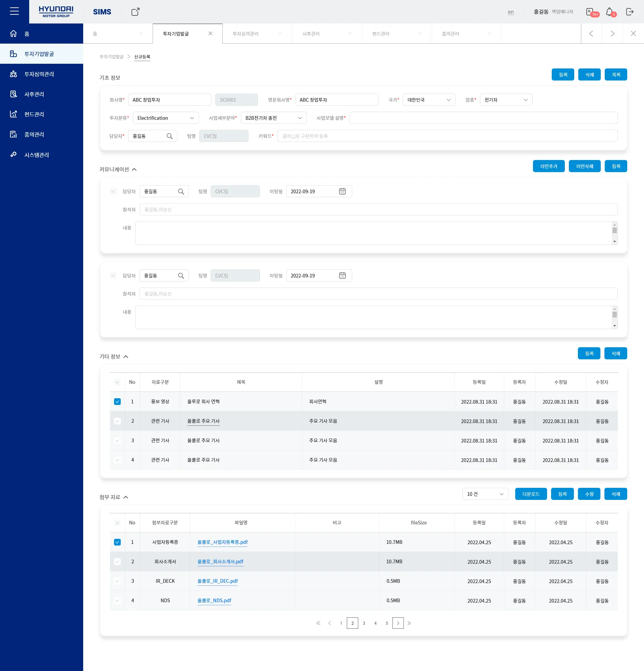Open the 울룰로_사업자등록증.pdf link

(x=222, y=542)
